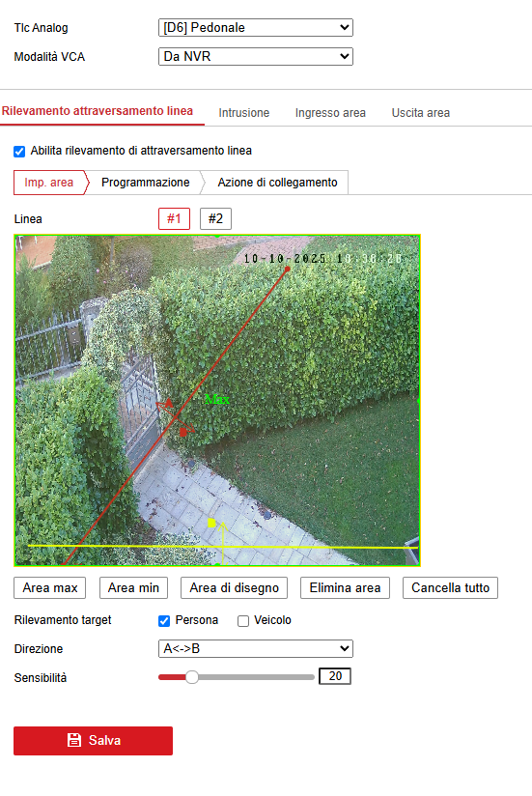532x796 pixels.
Task: Select line #1 button
Action: 174,218
